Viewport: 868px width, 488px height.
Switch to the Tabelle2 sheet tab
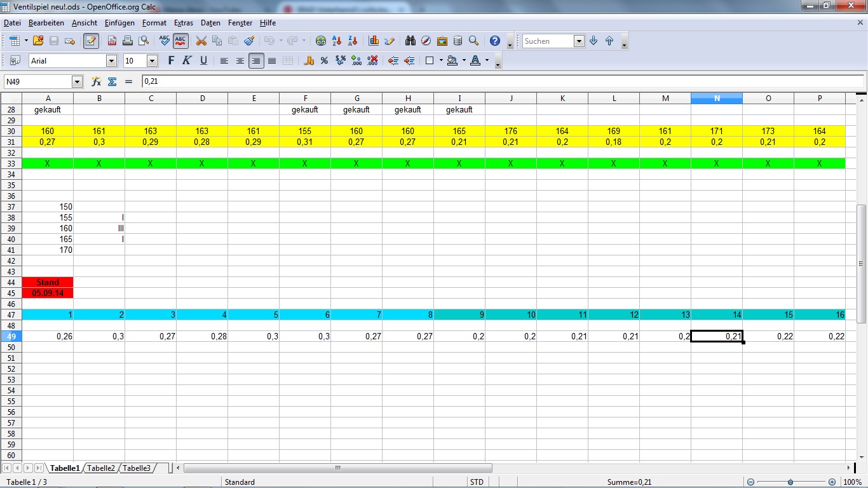pyautogui.click(x=101, y=468)
